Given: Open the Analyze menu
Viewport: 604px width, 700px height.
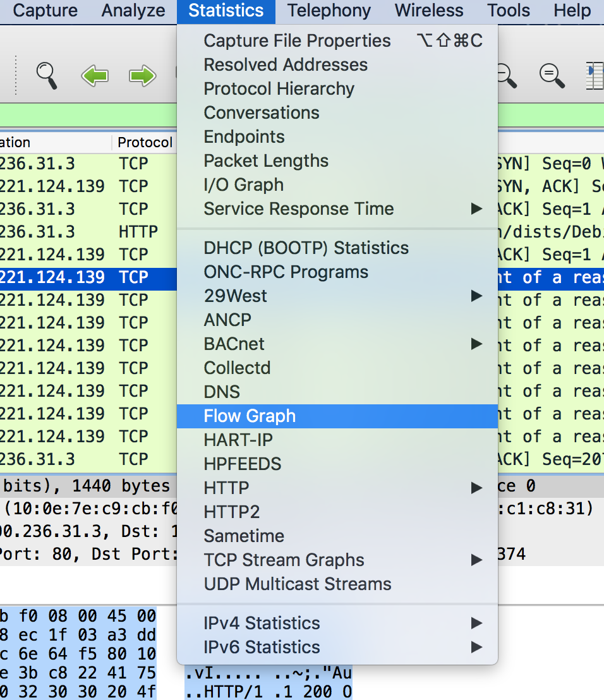Looking at the screenshot, I should (x=133, y=11).
